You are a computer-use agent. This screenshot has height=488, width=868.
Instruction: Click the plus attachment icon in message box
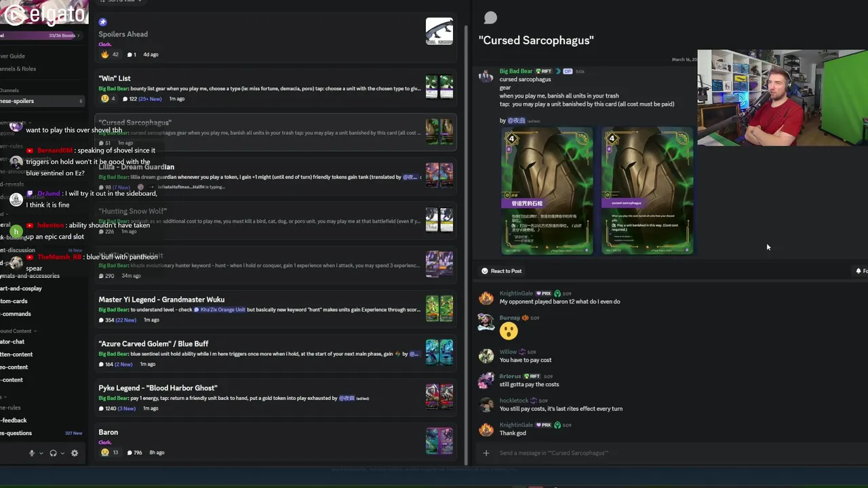pos(486,453)
